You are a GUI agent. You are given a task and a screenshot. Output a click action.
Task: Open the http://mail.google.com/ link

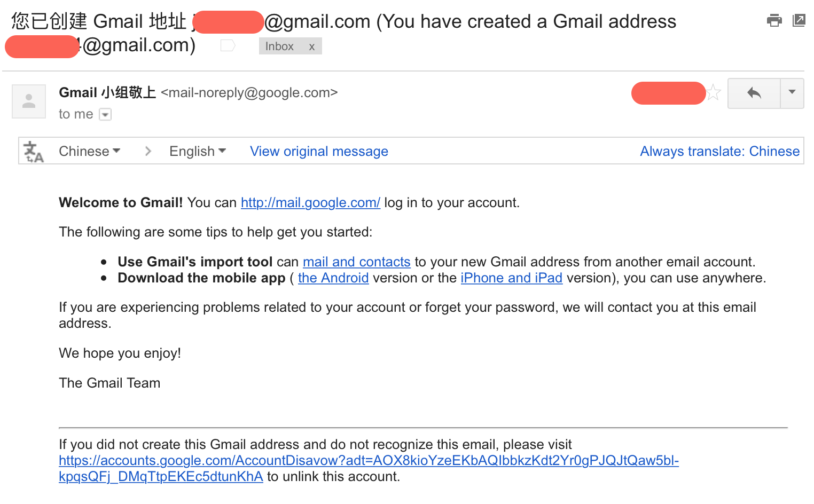310,203
